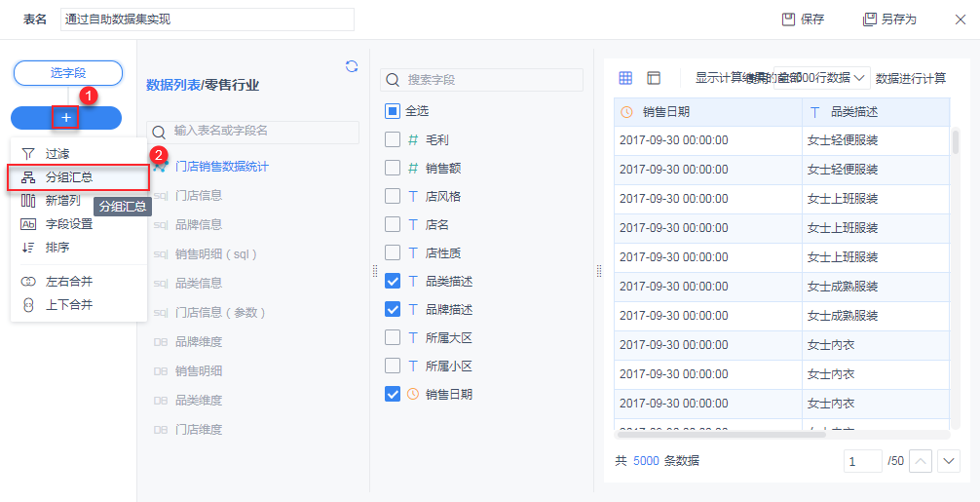The height and width of the screenshot is (502, 980).
Task: Click the sort icon
Action: (28, 248)
